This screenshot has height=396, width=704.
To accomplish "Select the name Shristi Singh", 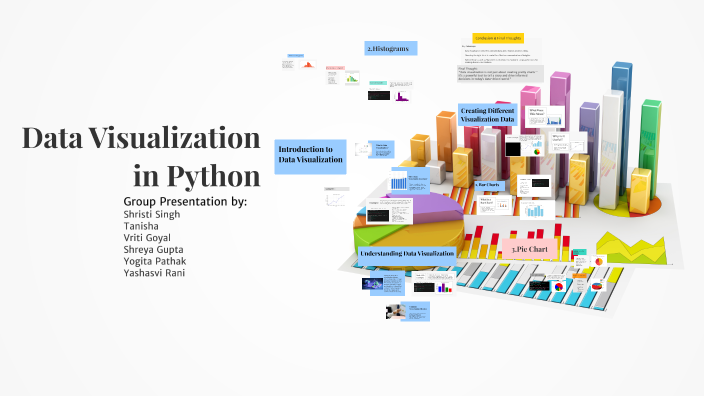I will coord(152,214).
